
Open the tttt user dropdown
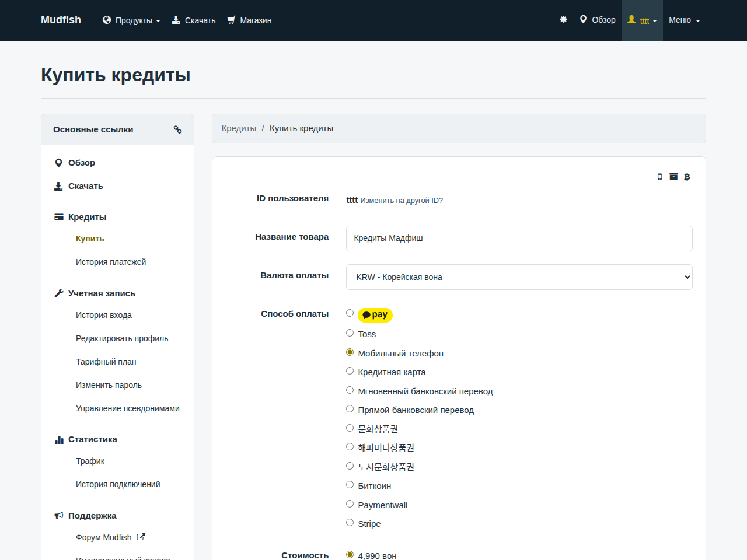click(642, 20)
